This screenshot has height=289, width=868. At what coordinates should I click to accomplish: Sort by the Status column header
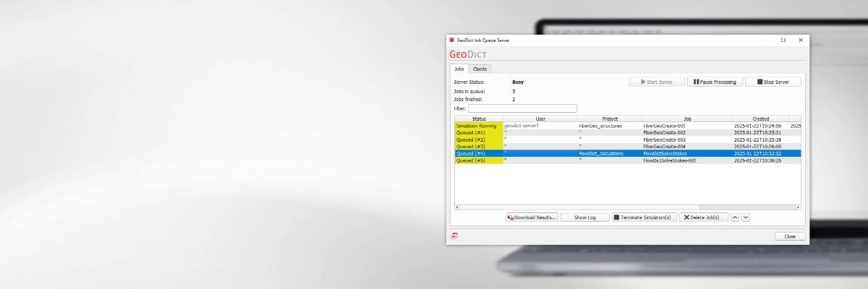(x=479, y=118)
